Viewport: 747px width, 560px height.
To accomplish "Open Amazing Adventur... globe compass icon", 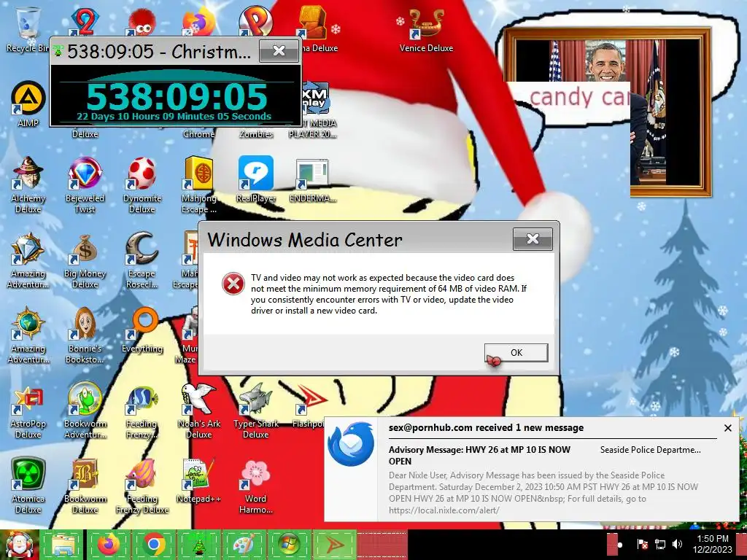I will pyautogui.click(x=28, y=335).
